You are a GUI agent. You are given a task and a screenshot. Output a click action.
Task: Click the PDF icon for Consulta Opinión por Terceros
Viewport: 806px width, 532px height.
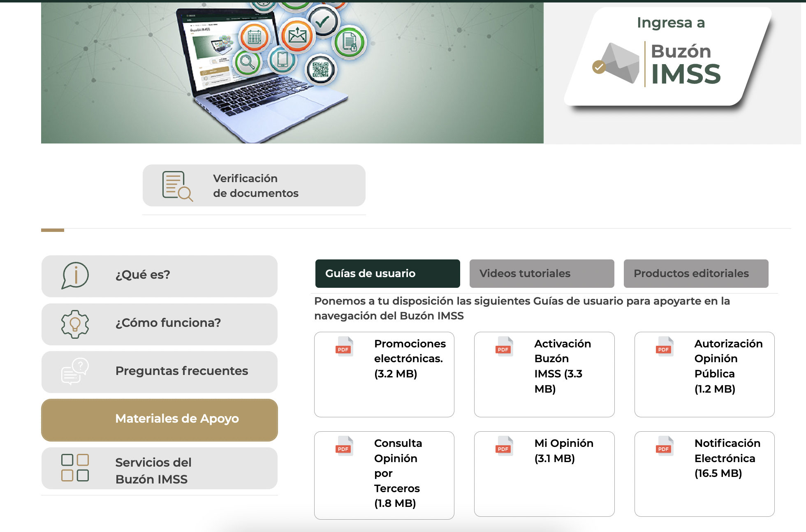(344, 446)
